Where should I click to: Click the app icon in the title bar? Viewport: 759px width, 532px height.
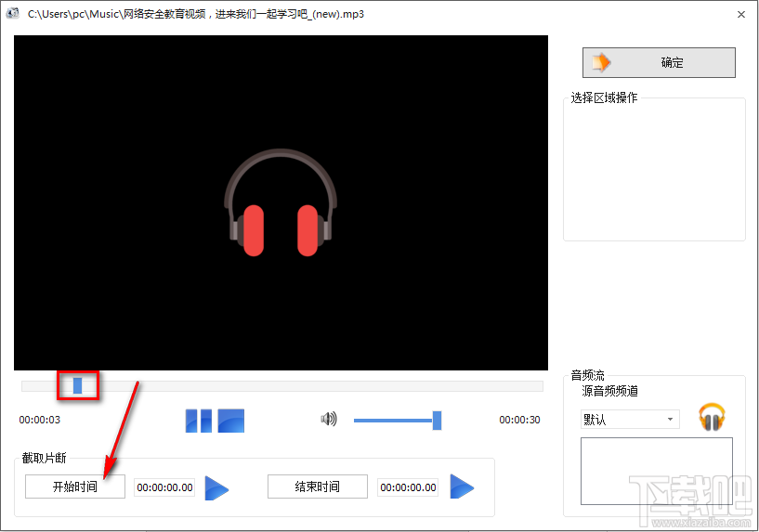pos(12,14)
